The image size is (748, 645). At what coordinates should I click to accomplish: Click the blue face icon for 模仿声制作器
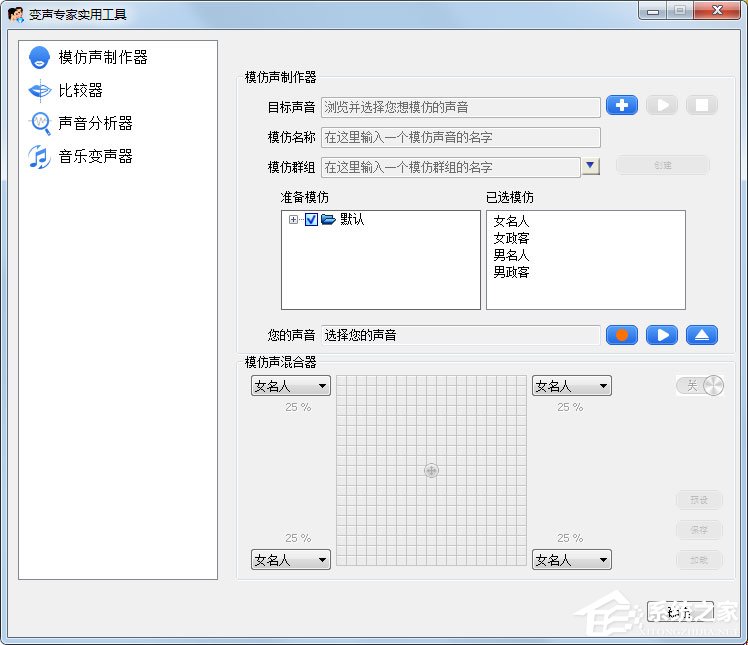[x=39, y=57]
